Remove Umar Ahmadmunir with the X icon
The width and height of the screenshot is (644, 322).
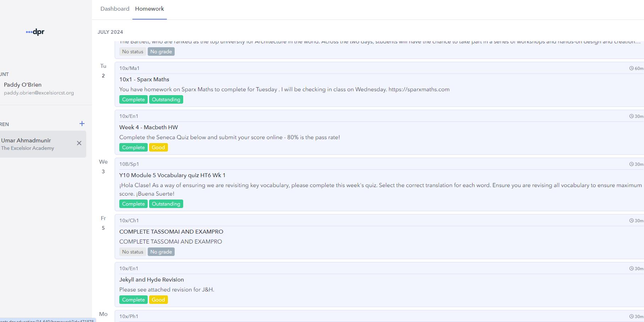click(79, 143)
